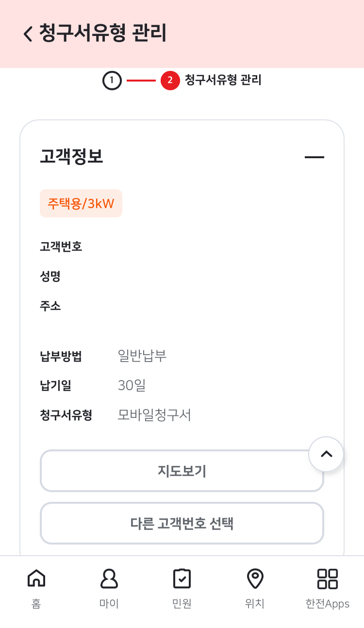This screenshot has height=628, width=364.
Task: Open the 한전Apps grid icon
Action: 328,578
